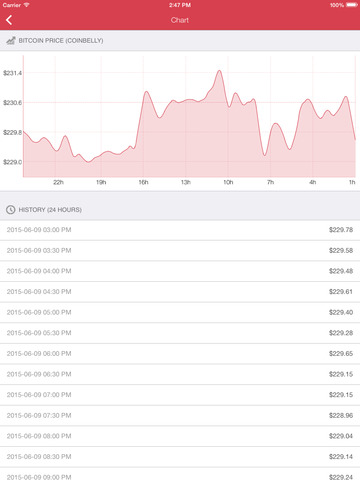The height and width of the screenshot is (480, 360).
Task: Tap the highest peak of price chart
Action: coord(219,71)
